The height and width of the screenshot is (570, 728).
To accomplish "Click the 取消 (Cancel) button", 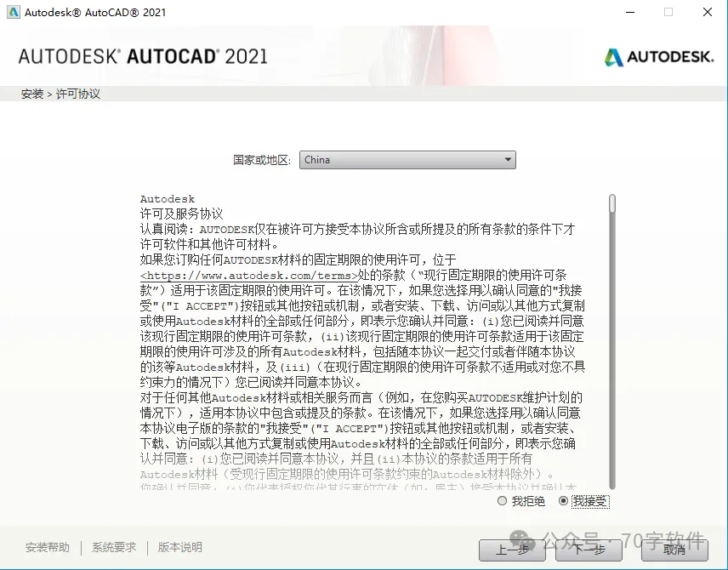I will click(x=674, y=550).
